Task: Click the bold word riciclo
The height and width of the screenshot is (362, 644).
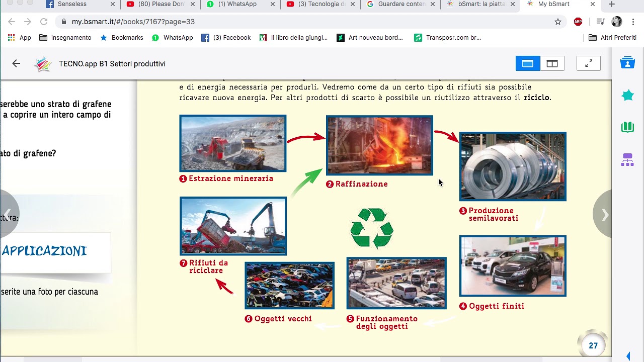Action: pos(536,98)
